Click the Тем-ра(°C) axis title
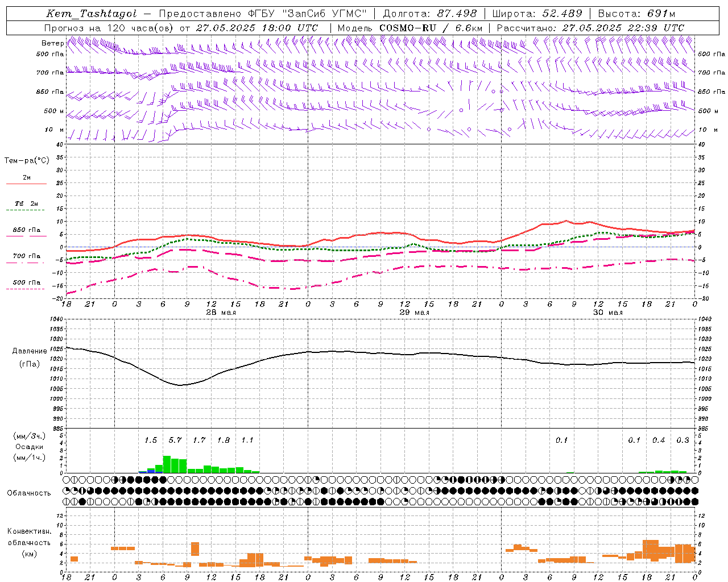This screenshot has height=582, width=728. (x=27, y=161)
